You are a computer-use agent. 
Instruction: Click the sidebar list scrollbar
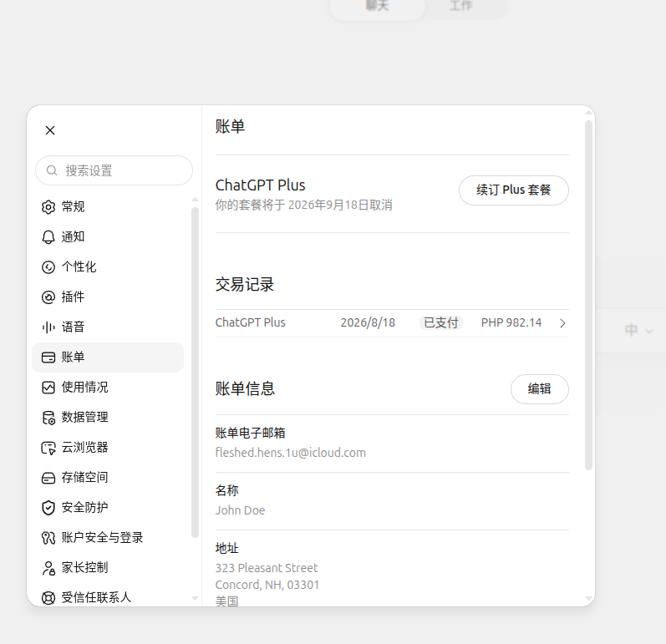click(x=195, y=373)
